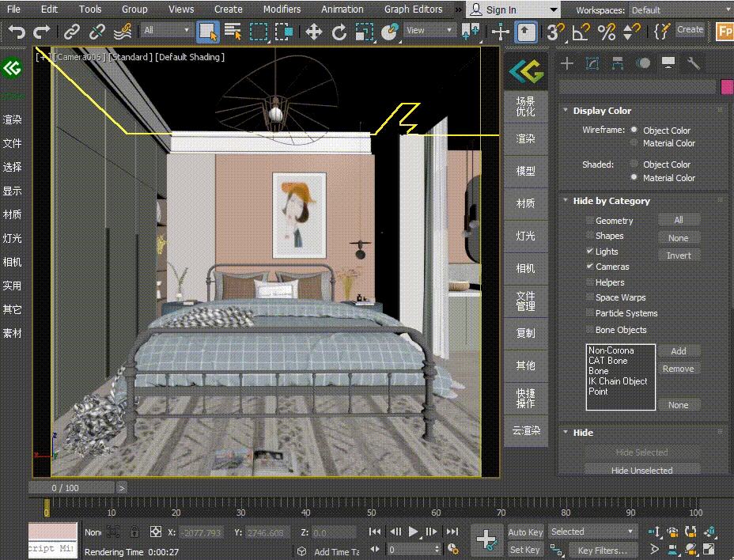Activate the Select Object arrow tool
734x560 pixels.
[x=207, y=32]
